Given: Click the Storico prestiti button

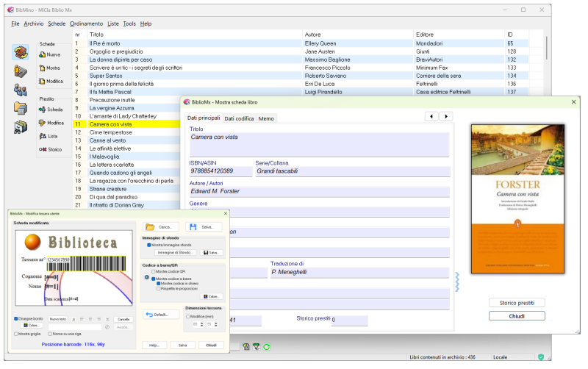Looking at the screenshot, I should coord(517,303).
